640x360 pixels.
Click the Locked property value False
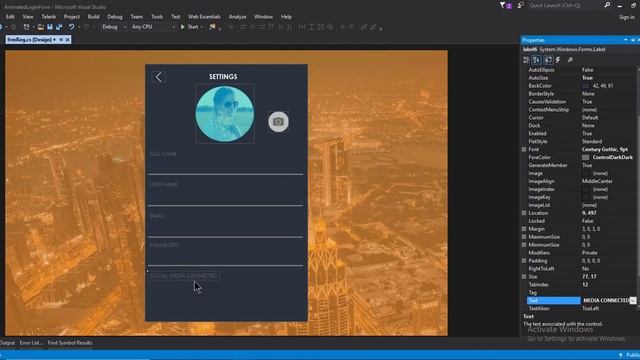coord(588,221)
